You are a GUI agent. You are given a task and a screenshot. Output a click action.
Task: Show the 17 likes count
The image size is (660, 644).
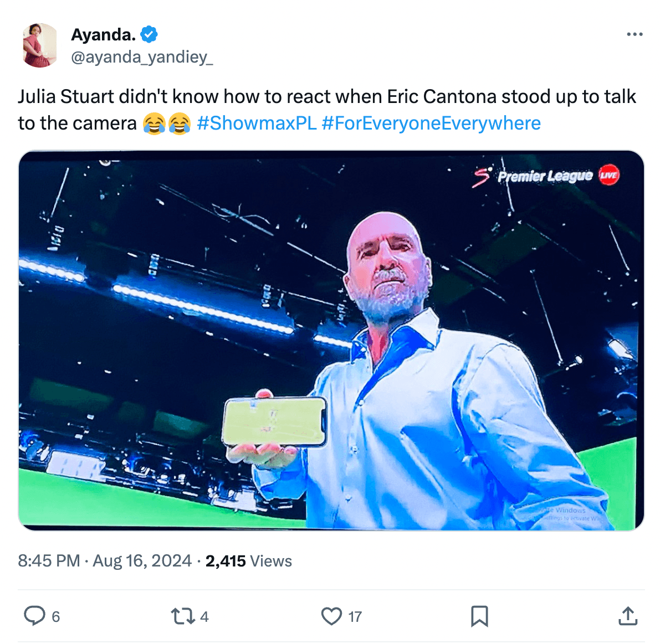point(355,617)
